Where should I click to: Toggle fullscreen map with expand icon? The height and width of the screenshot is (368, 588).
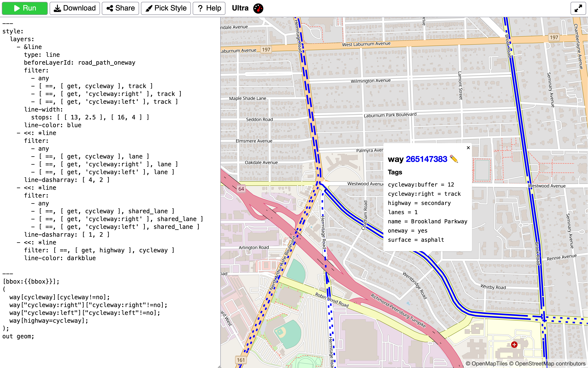578,8
